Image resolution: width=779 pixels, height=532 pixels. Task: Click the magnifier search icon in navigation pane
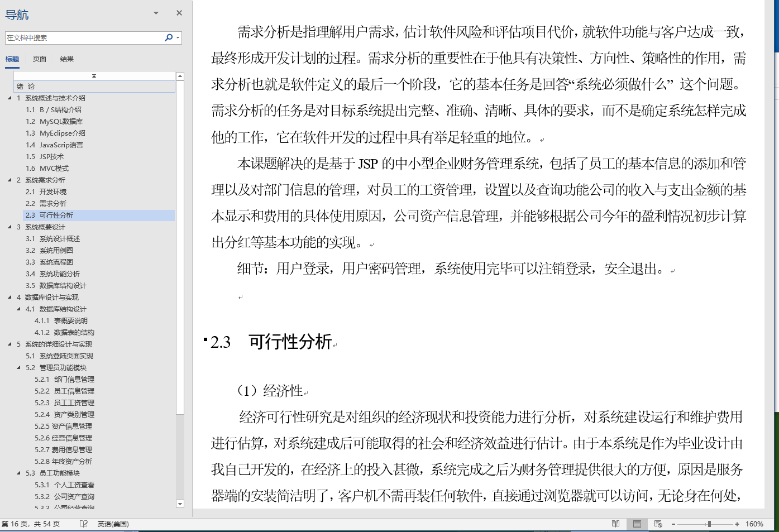(168, 37)
